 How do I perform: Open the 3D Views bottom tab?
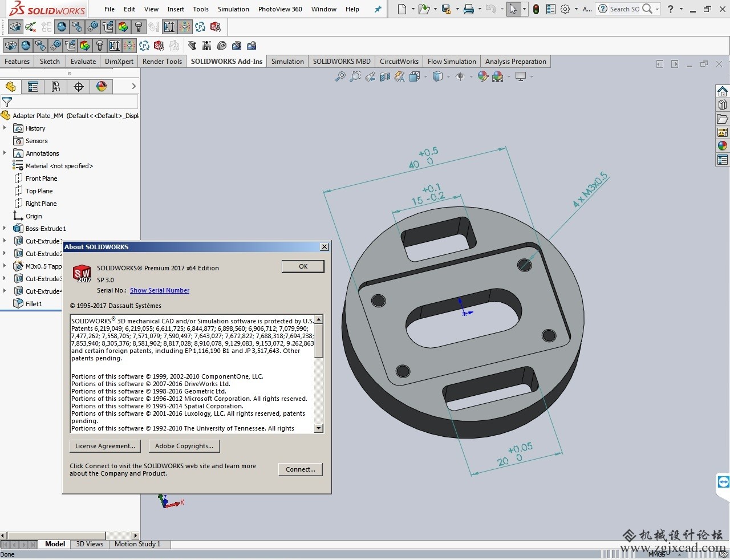90,544
